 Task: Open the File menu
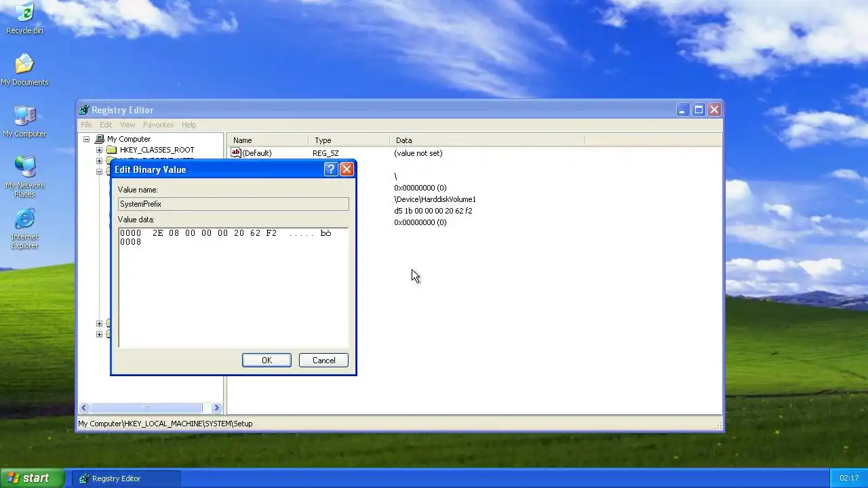pos(86,125)
